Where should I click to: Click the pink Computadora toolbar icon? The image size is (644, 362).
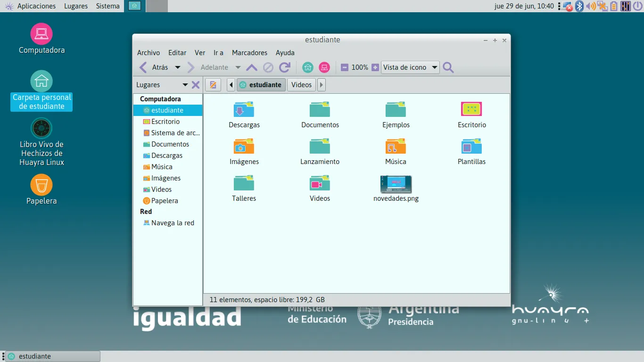324,67
